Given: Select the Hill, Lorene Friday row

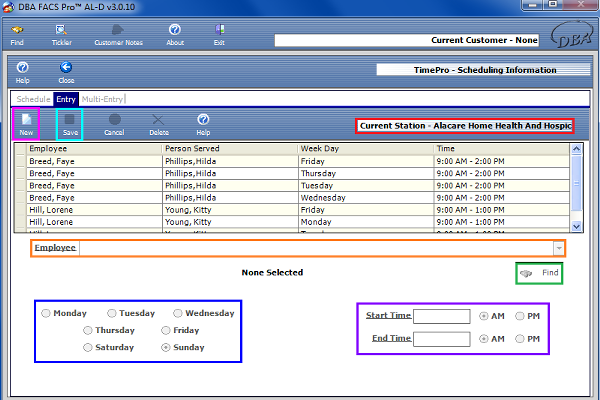Looking at the screenshot, I should coord(298,210).
